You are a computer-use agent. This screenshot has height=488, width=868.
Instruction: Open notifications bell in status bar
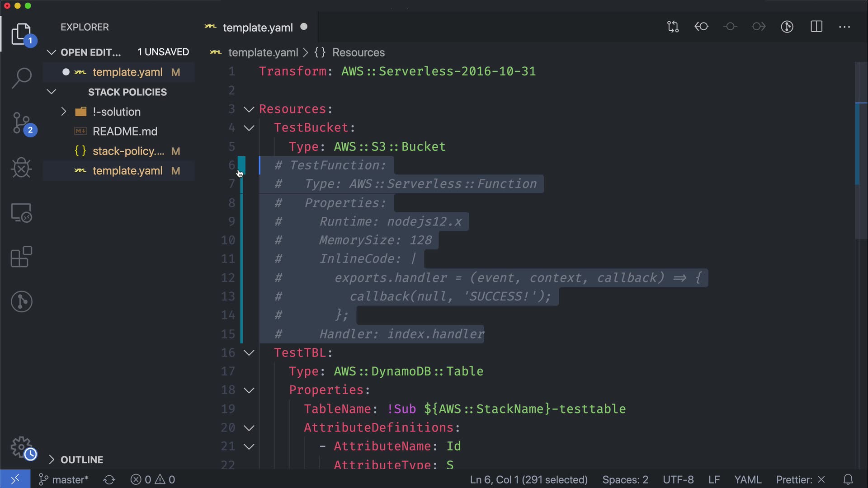848,479
